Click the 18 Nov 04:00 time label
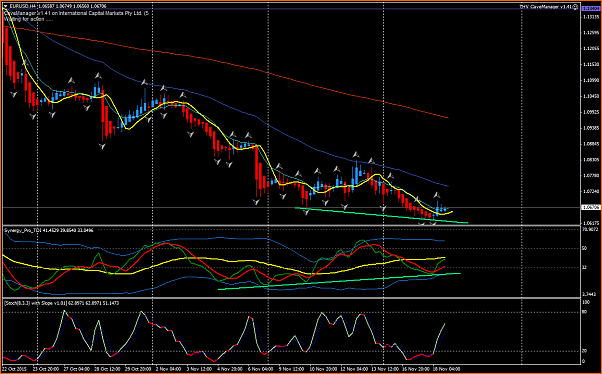Image resolution: width=602 pixels, height=374 pixels. tap(447, 369)
